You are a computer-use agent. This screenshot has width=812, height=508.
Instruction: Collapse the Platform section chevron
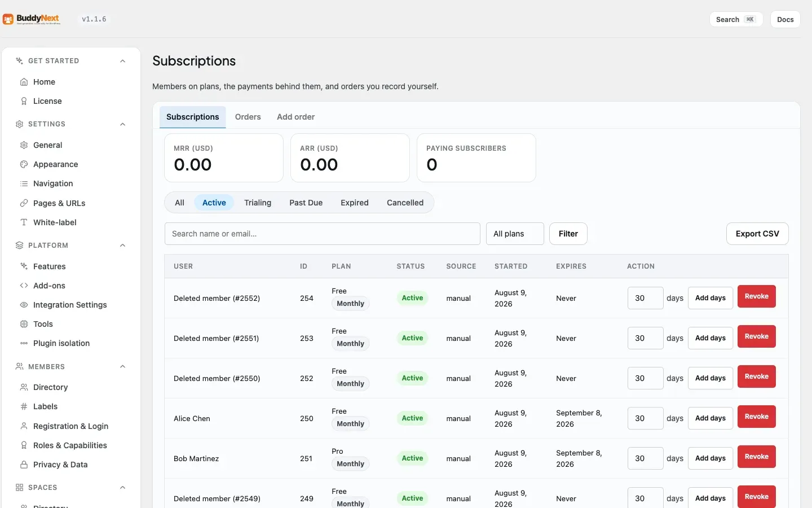122,246
